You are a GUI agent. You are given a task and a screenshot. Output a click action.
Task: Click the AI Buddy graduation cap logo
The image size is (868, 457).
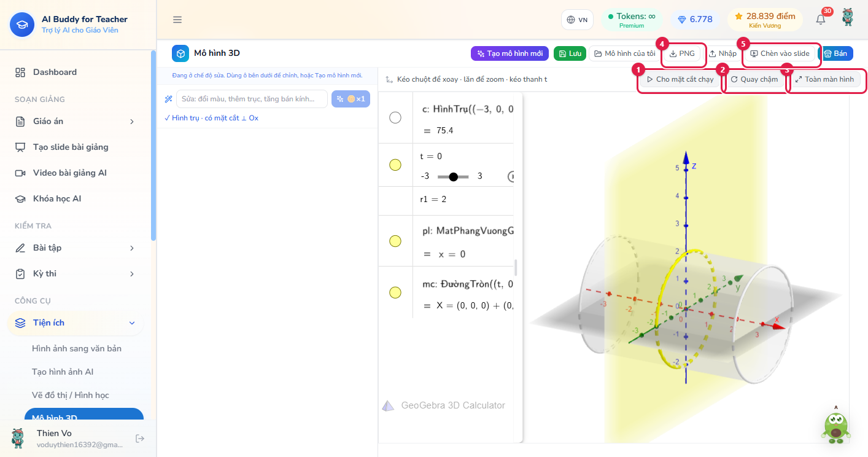[22, 25]
